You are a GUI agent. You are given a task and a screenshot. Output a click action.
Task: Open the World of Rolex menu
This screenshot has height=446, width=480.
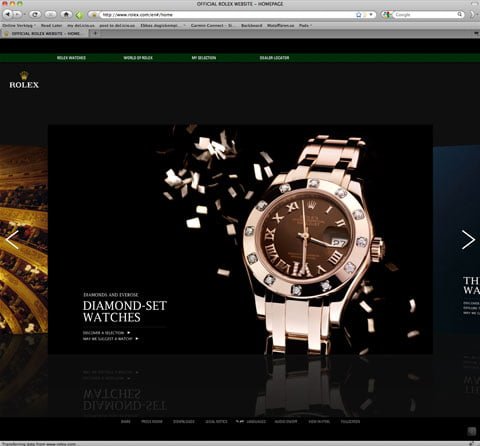point(138,58)
